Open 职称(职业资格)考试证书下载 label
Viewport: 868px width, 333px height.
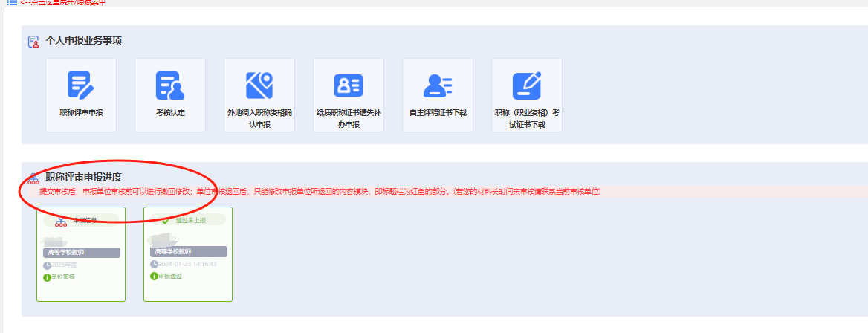coord(527,119)
